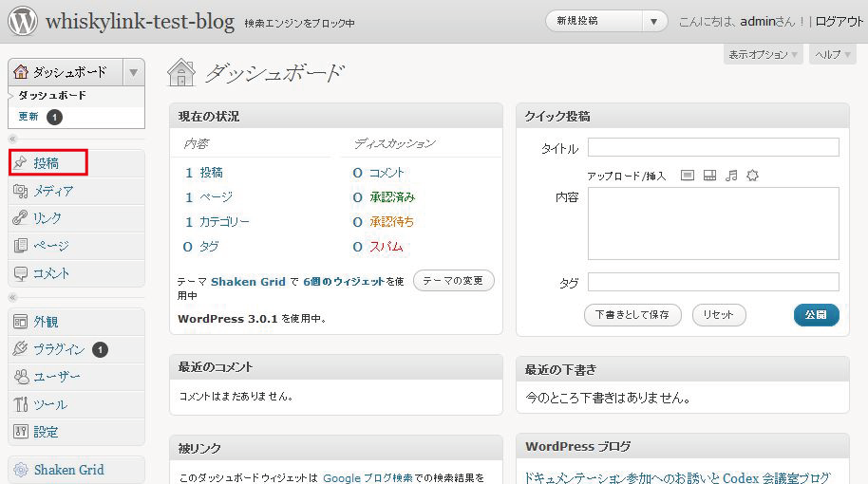This screenshot has width=868, height=484.
Task: Click the 1 投稿 count link
Action: (204, 173)
